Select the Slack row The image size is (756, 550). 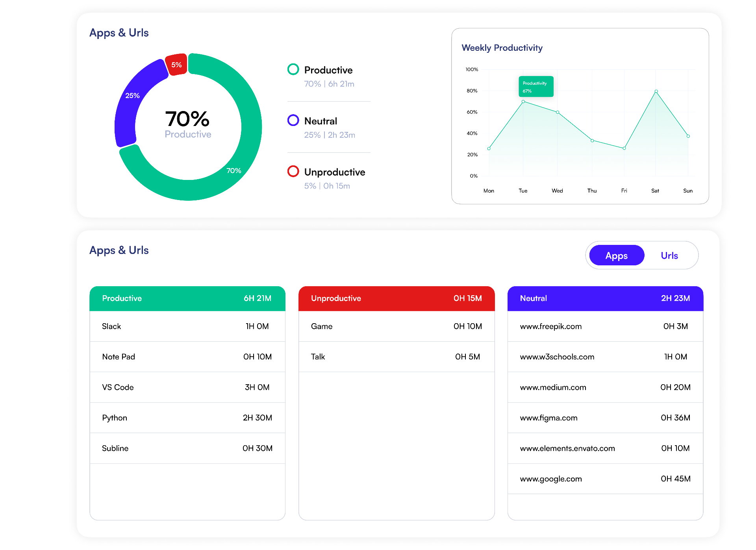(187, 326)
